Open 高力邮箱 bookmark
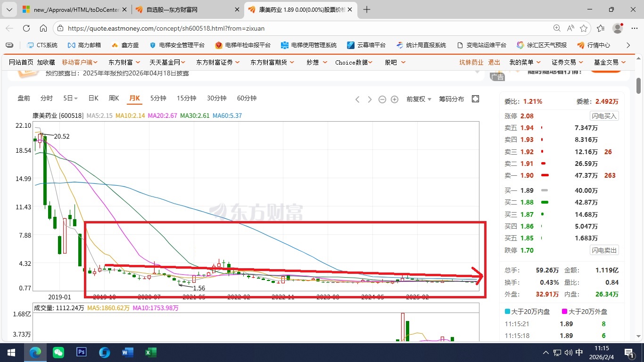 (x=84, y=45)
